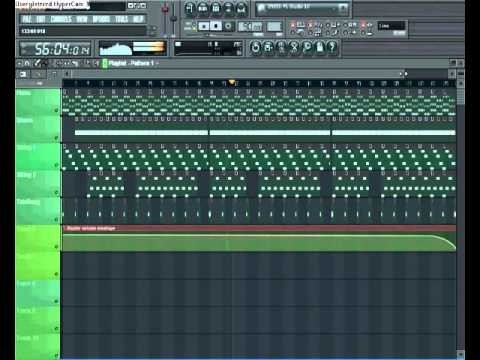
Task: Click the View playlist shortcut icon
Action: 190,9
